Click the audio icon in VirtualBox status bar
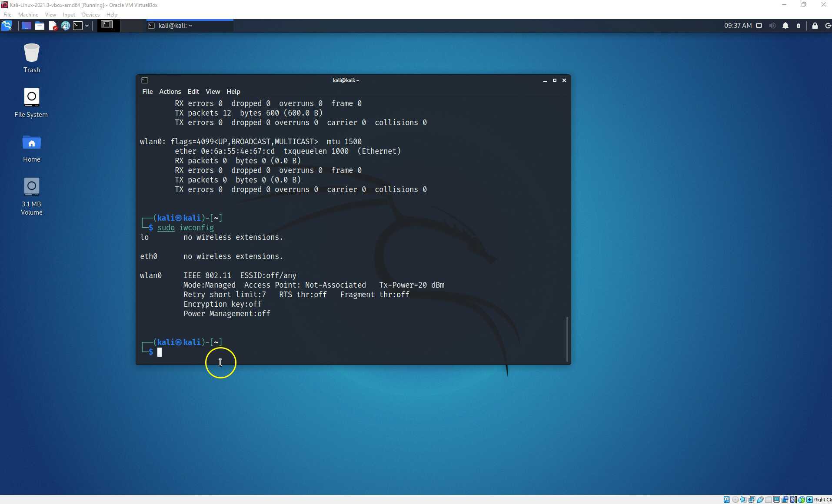The height and width of the screenshot is (504, 832). [744, 499]
